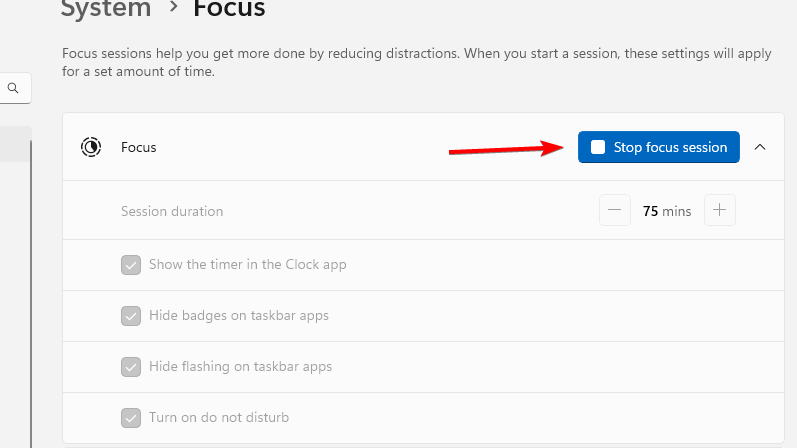This screenshot has width=797, height=448.
Task: Click the square stop icon in the blue button
Action: 598,147
